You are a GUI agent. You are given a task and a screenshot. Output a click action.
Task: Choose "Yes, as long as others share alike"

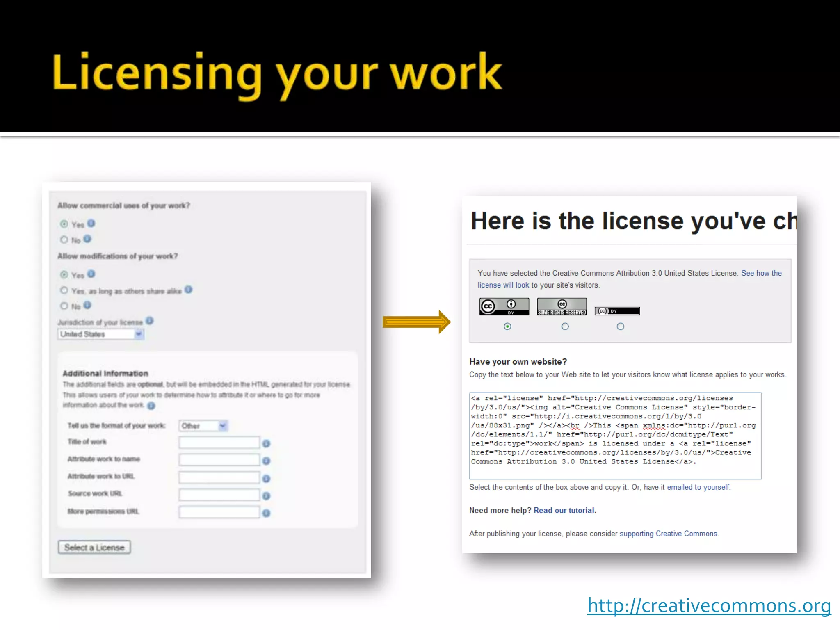click(64, 290)
